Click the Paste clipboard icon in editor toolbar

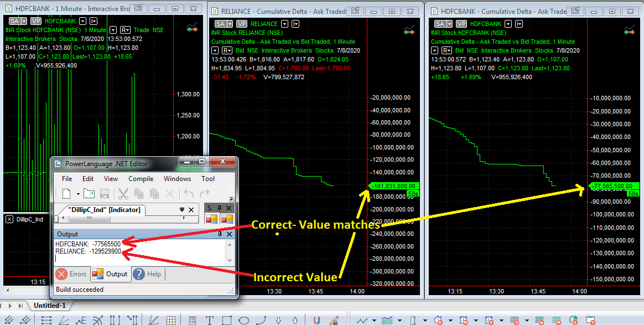pyautogui.click(x=154, y=194)
